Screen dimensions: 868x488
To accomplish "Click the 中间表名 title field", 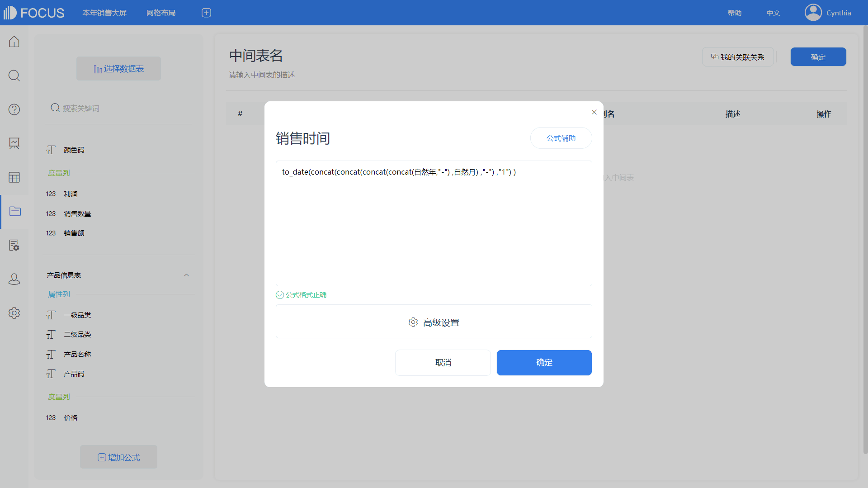I will click(x=256, y=56).
